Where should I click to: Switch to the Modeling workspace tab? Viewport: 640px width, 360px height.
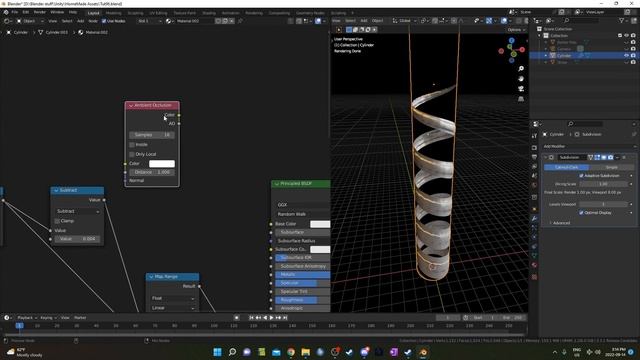click(113, 13)
